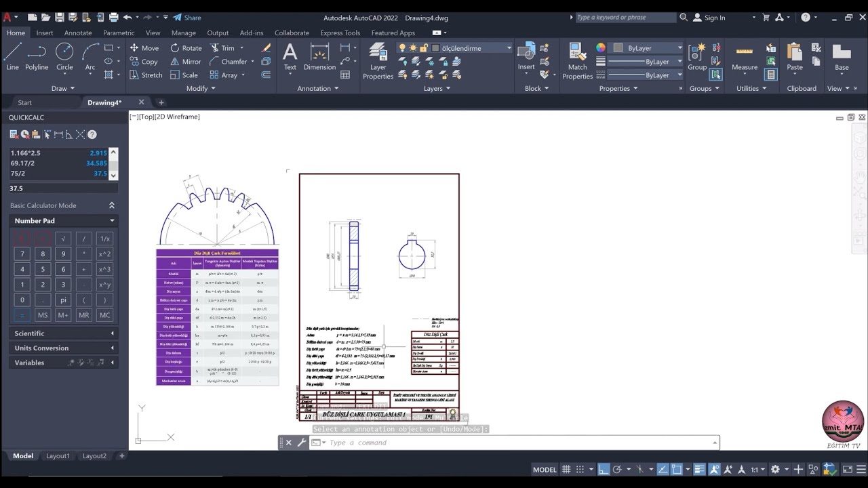Toggle lineweight display in status bar
868x488 pixels.
click(x=699, y=469)
